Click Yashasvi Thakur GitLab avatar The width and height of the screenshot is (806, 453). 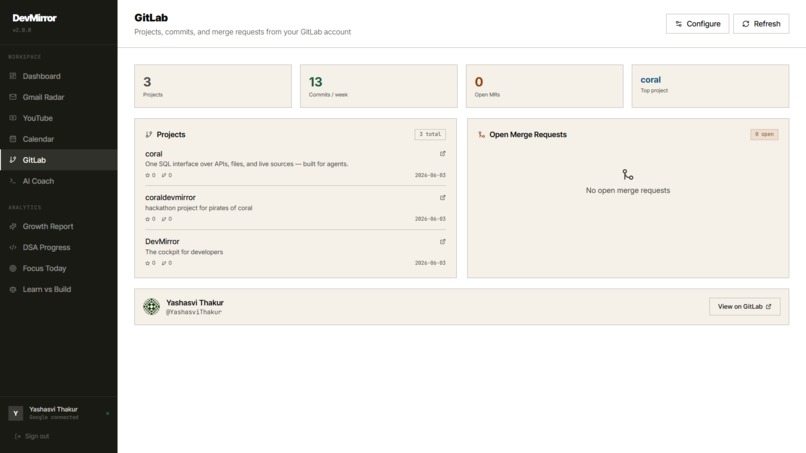coord(151,306)
